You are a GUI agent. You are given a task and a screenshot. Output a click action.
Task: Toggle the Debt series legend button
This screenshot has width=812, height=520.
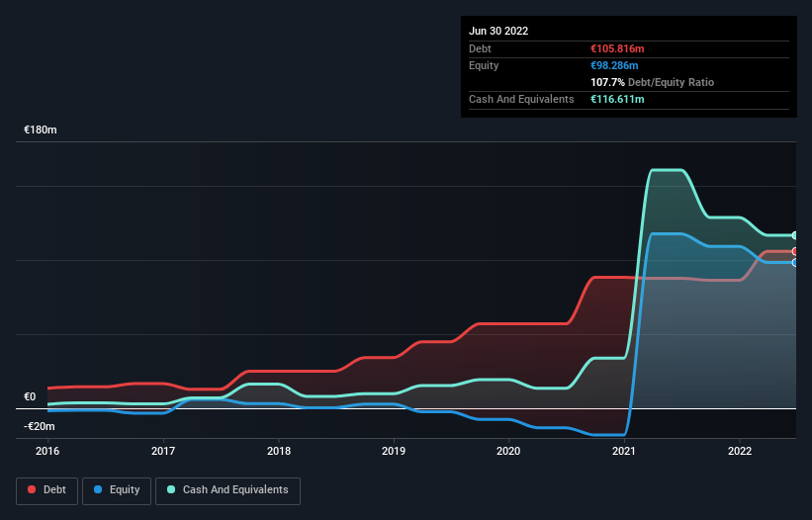(x=46, y=490)
